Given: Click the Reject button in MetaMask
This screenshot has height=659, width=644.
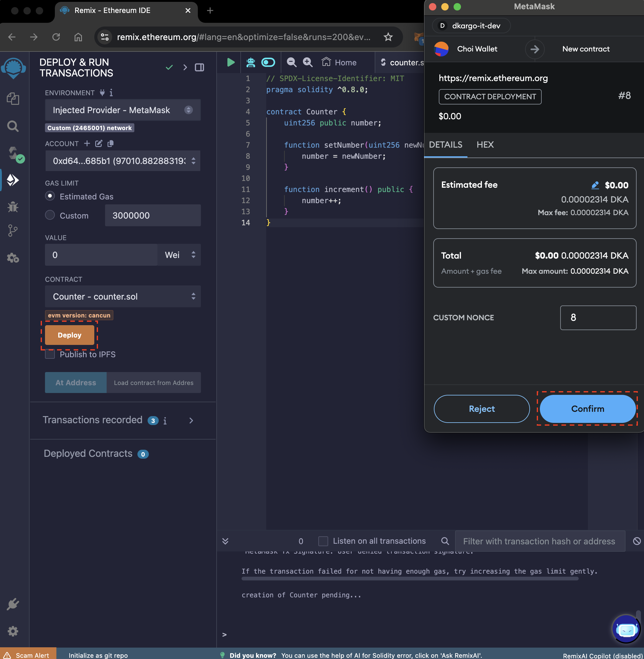Looking at the screenshot, I should (481, 409).
